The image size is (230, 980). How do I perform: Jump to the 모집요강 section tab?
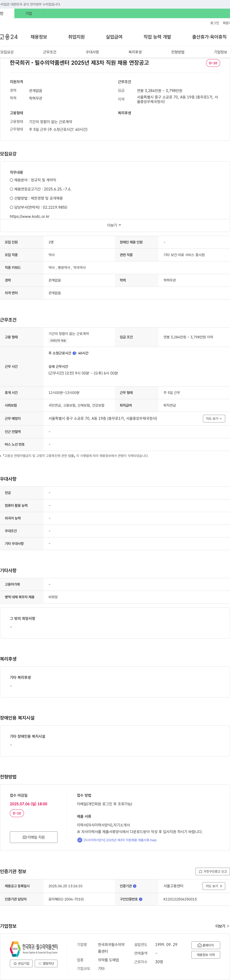pos(7,52)
